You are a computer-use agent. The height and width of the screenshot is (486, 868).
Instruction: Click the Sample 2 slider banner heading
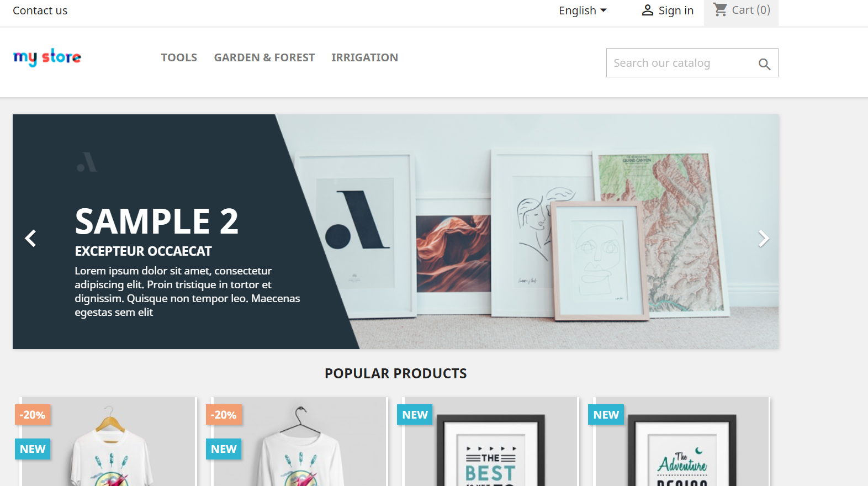pyautogui.click(x=157, y=221)
